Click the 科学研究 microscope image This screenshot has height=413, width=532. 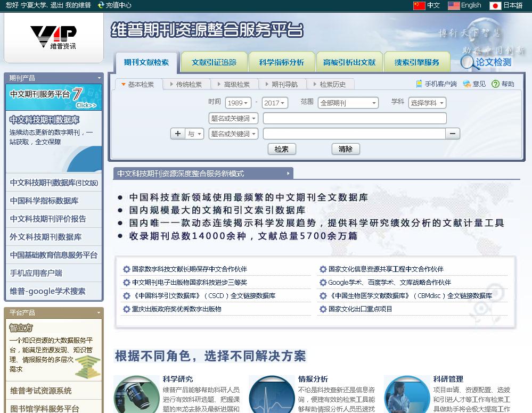tap(136, 394)
